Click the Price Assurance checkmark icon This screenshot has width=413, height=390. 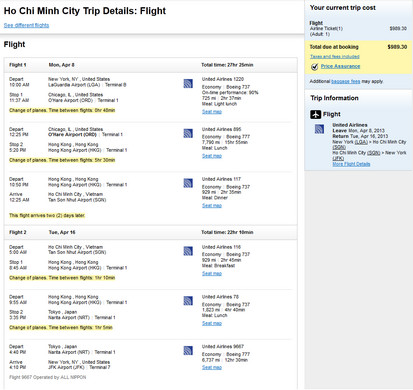tap(314, 67)
